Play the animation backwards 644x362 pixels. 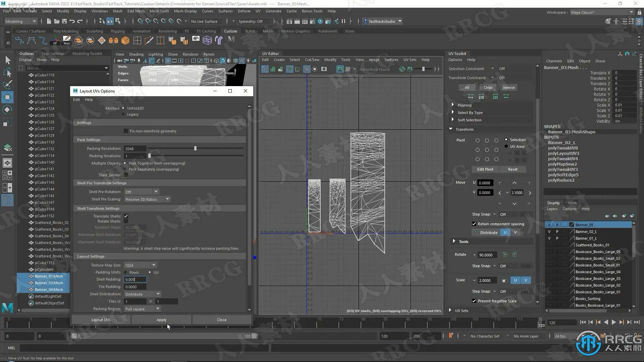coord(606,322)
